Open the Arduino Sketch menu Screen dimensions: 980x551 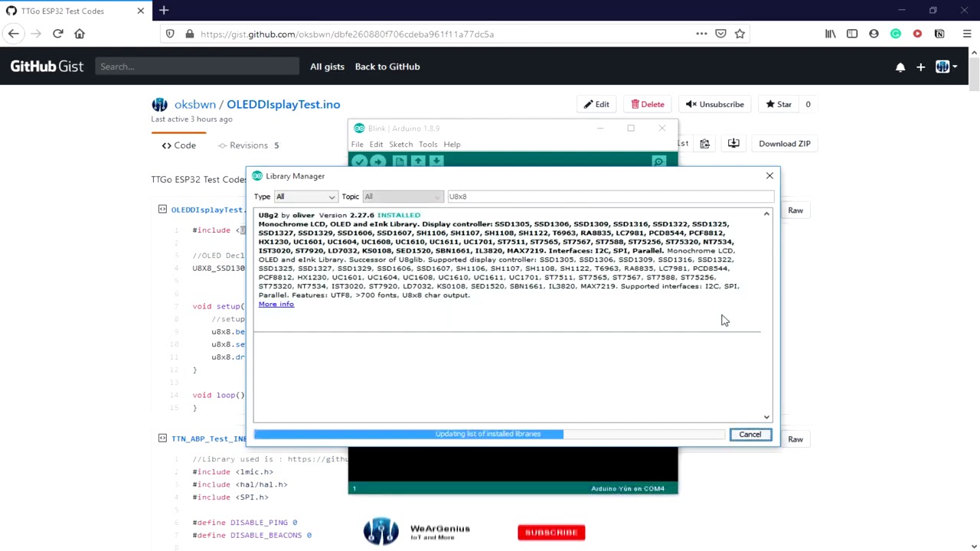(x=400, y=144)
